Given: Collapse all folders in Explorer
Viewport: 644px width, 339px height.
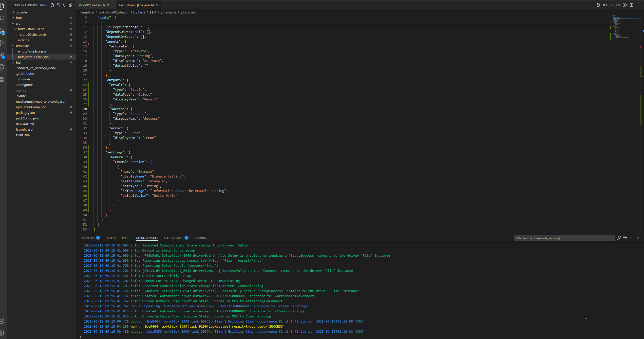Looking at the screenshot, I should [x=71, y=5].
